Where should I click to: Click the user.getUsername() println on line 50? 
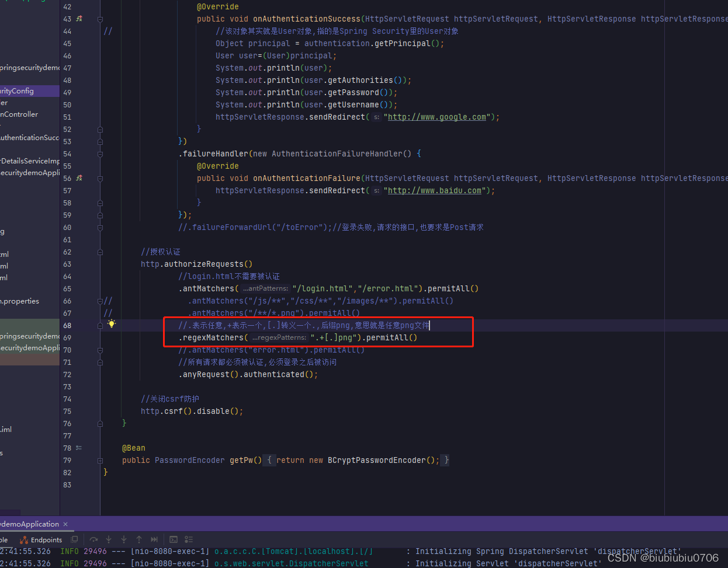point(306,104)
